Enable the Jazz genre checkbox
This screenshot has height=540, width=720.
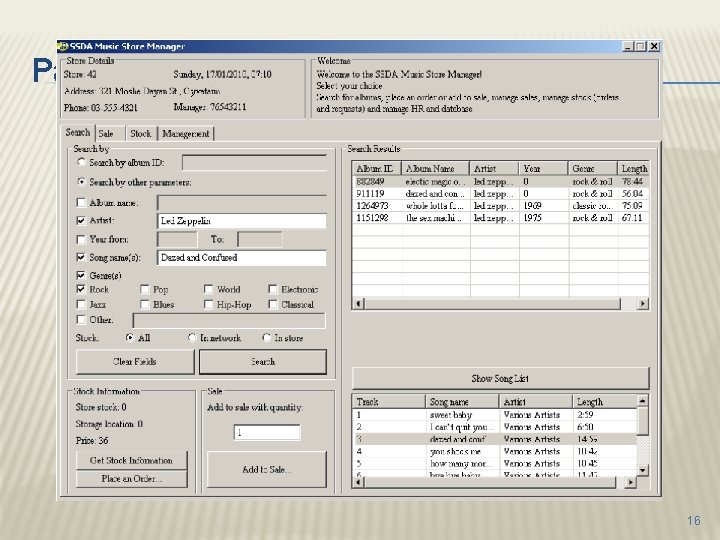[81, 304]
